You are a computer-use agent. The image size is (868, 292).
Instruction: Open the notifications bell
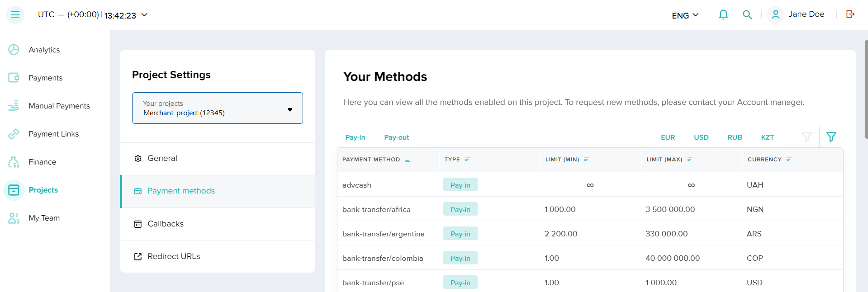pyautogui.click(x=723, y=15)
